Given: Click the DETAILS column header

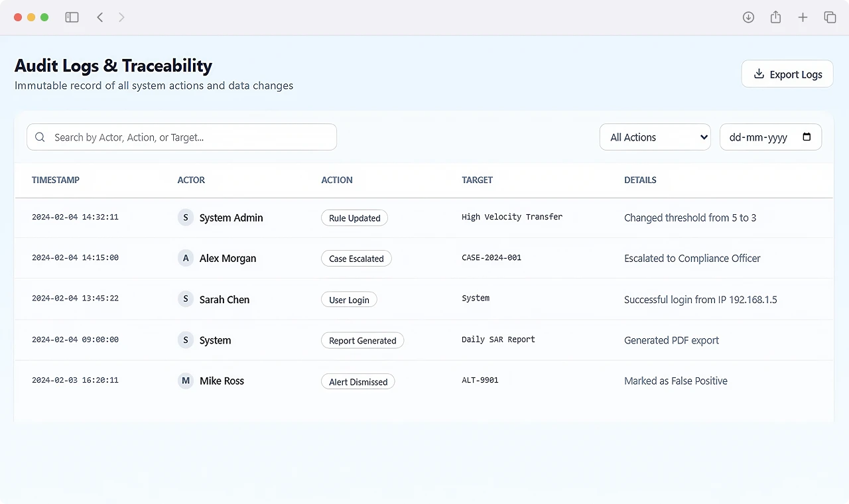Looking at the screenshot, I should [x=640, y=180].
